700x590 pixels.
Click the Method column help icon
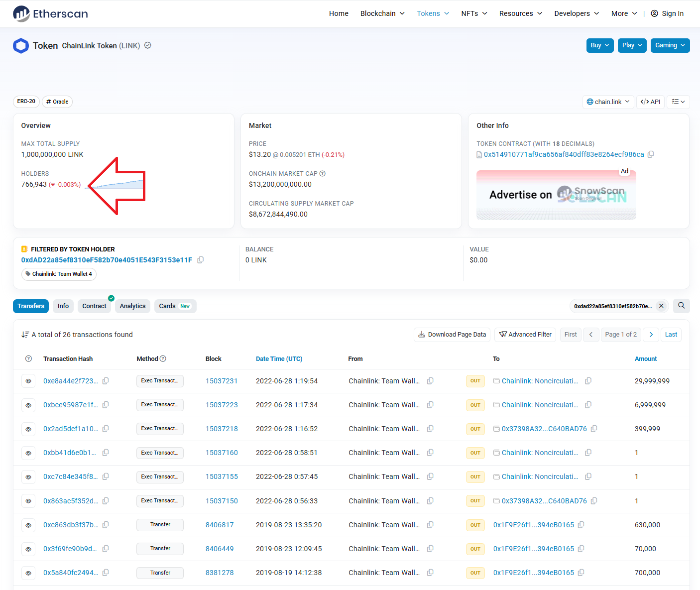tap(163, 358)
